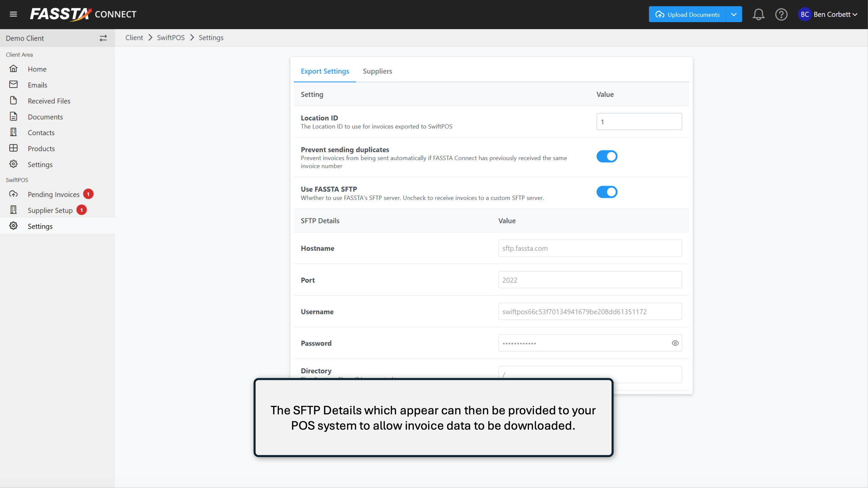Switch to the Suppliers tab
This screenshot has width=868, height=488.
click(377, 71)
